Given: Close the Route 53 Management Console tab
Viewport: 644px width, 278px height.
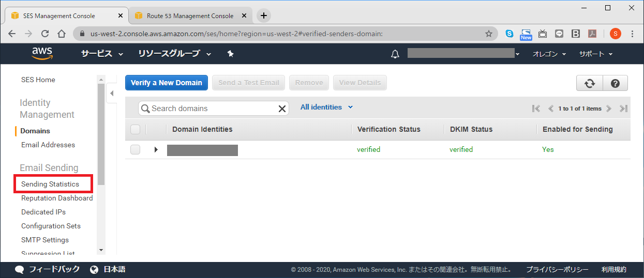Looking at the screenshot, I should click(244, 16).
